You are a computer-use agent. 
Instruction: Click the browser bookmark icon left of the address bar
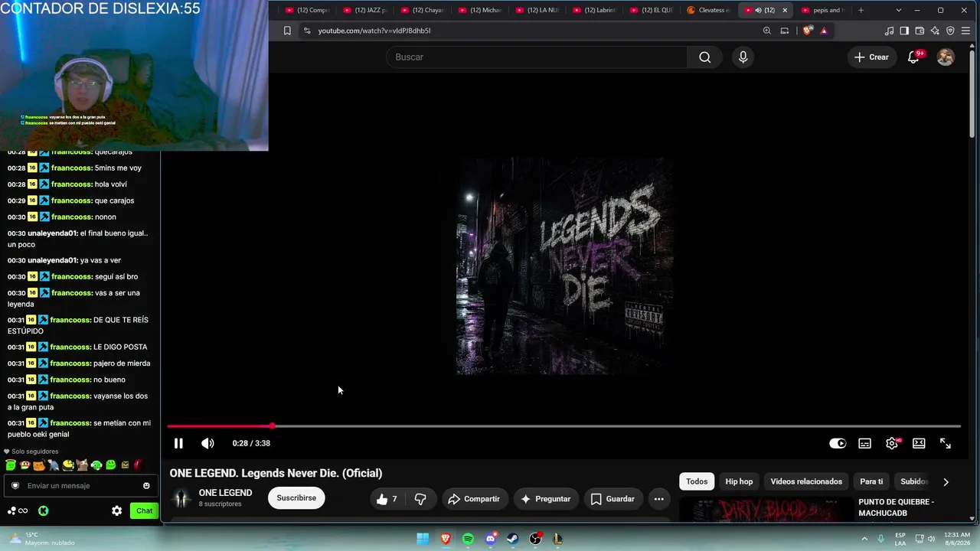[287, 31]
